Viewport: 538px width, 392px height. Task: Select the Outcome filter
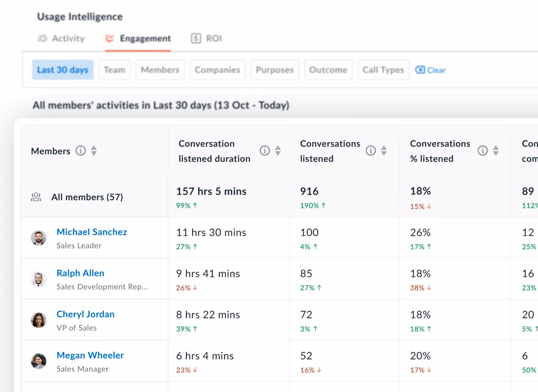pyautogui.click(x=328, y=70)
